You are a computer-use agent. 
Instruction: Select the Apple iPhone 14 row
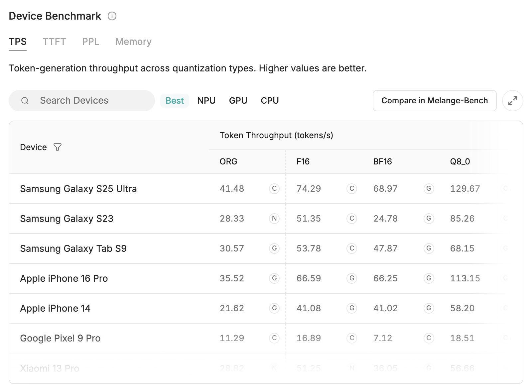click(x=266, y=308)
